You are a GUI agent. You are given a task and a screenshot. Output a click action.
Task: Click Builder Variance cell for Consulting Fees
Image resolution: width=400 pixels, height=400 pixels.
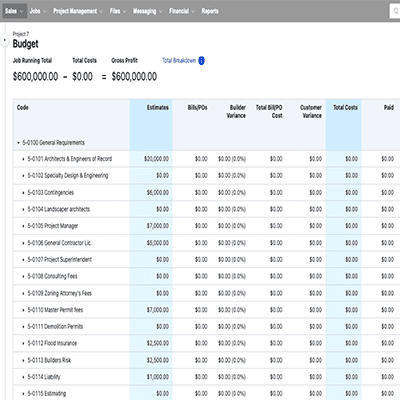232,276
